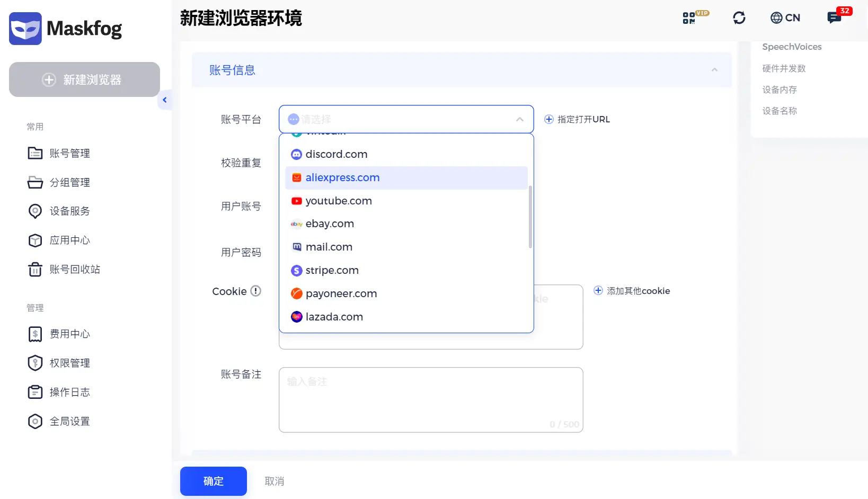This screenshot has height=499, width=868.
Task: Switch interface language via the CN selector
Action: click(x=786, y=17)
